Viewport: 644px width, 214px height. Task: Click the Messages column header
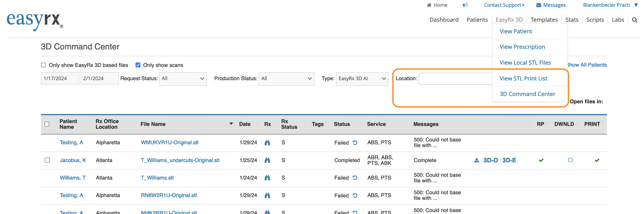[426, 124]
